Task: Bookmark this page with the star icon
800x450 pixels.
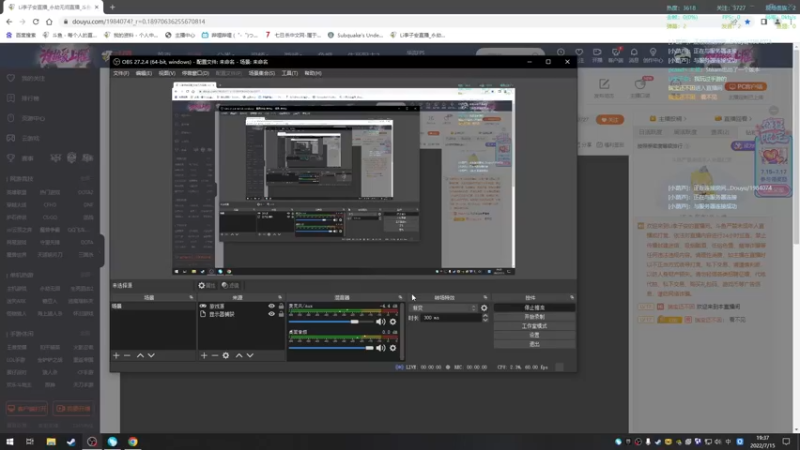Action: pyautogui.click(x=747, y=21)
